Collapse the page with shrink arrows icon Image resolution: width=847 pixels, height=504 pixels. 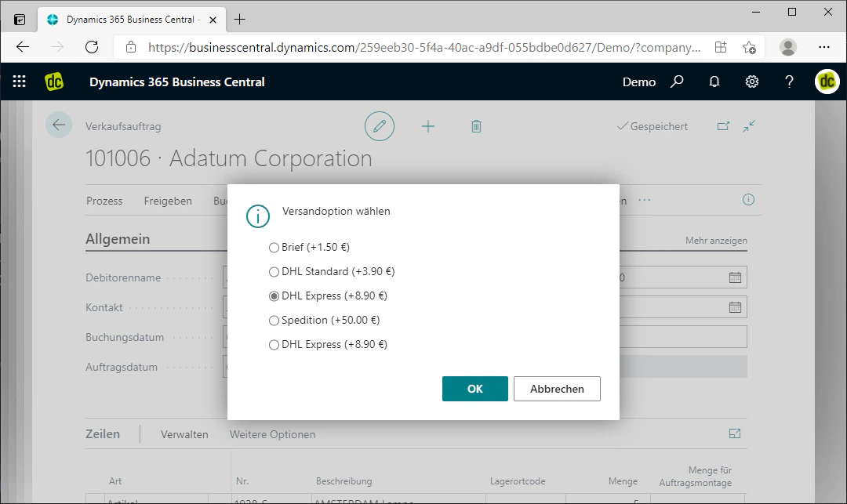(x=749, y=125)
